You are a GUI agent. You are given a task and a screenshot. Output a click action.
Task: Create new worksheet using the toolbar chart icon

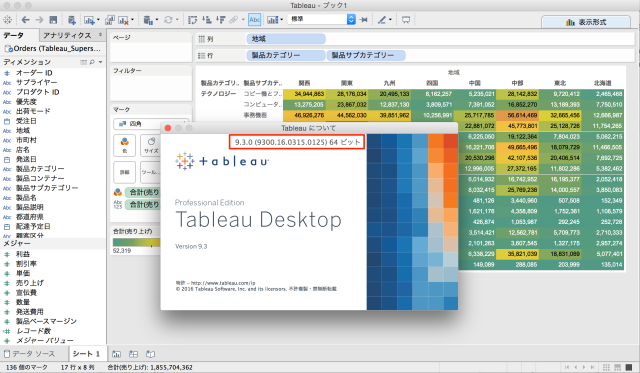89,20
